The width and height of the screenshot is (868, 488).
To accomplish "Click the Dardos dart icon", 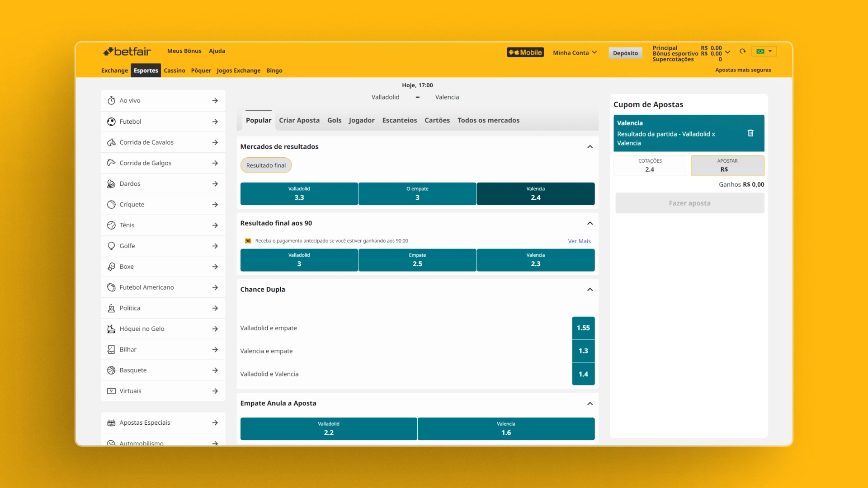I will pos(111,184).
